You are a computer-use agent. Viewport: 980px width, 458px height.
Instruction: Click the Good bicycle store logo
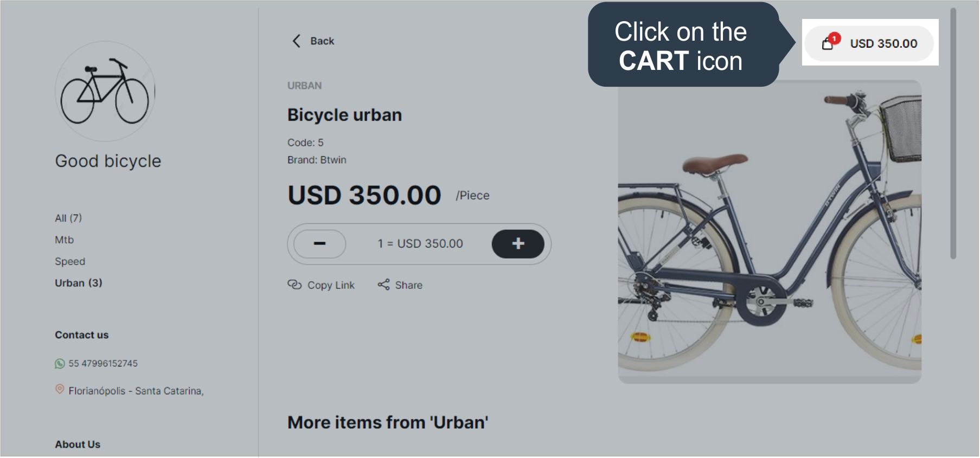(105, 91)
